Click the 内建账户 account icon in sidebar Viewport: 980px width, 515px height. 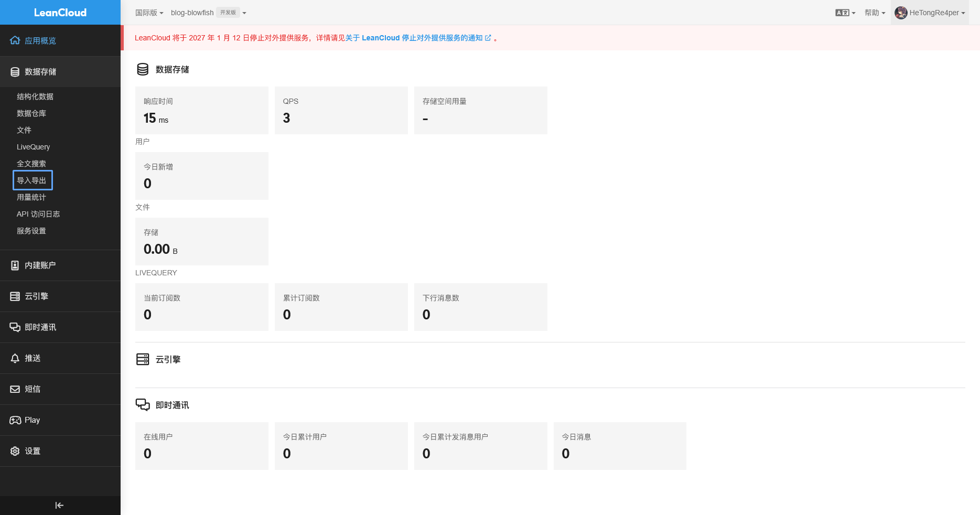15,265
